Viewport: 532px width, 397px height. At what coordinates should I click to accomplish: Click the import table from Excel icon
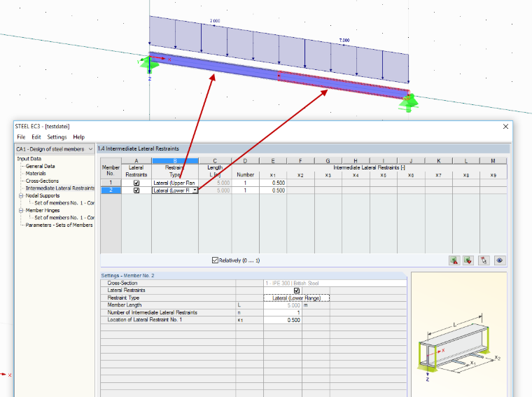pos(468,260)
